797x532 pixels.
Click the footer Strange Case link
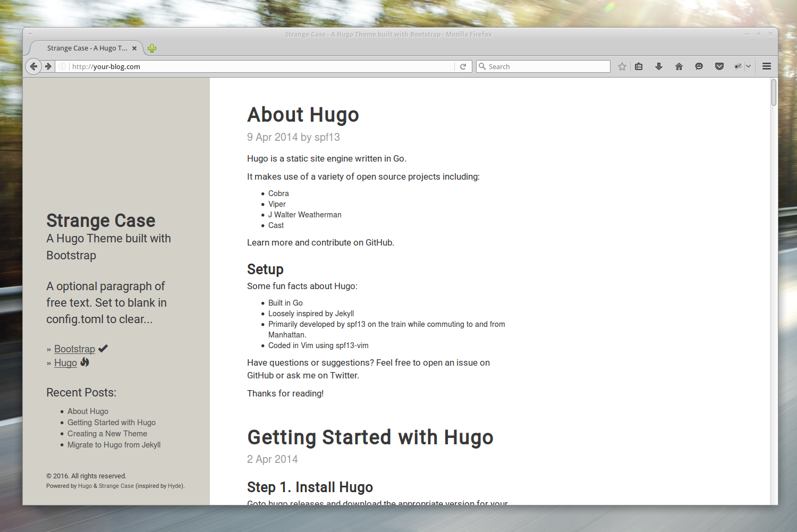[116, 486]
